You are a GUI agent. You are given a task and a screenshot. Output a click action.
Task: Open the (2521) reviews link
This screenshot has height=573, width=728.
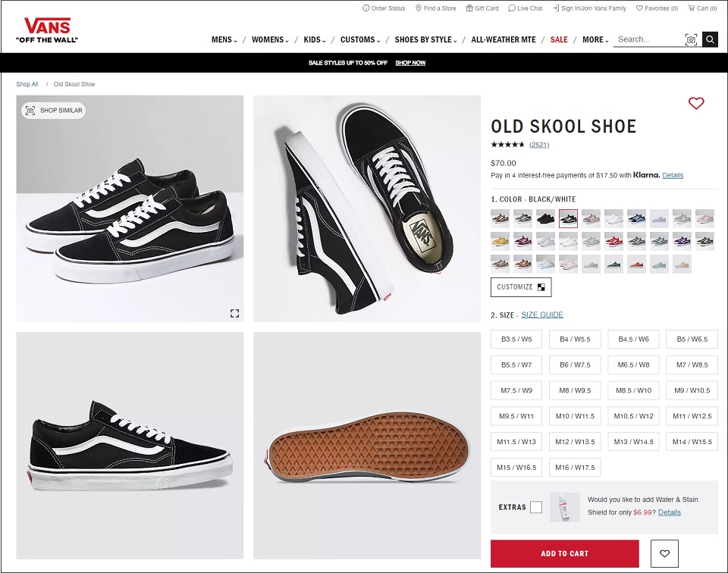pyautogui.click(x=539, y=145)
